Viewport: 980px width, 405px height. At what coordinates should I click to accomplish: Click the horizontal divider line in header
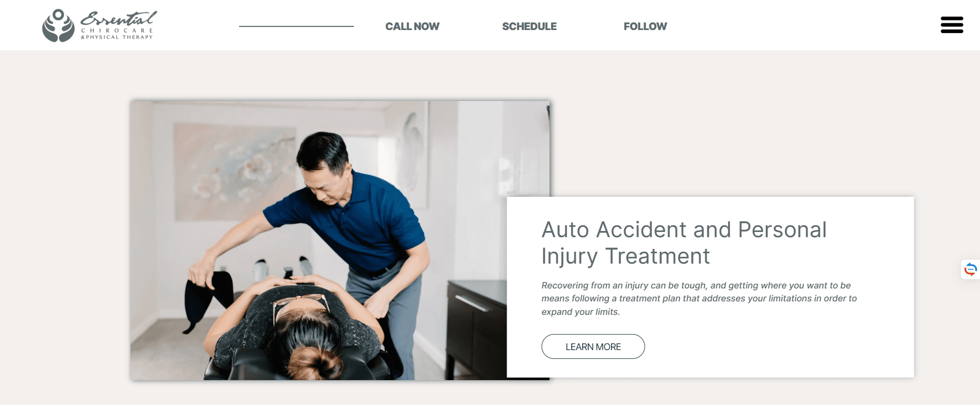coord(296,26)
